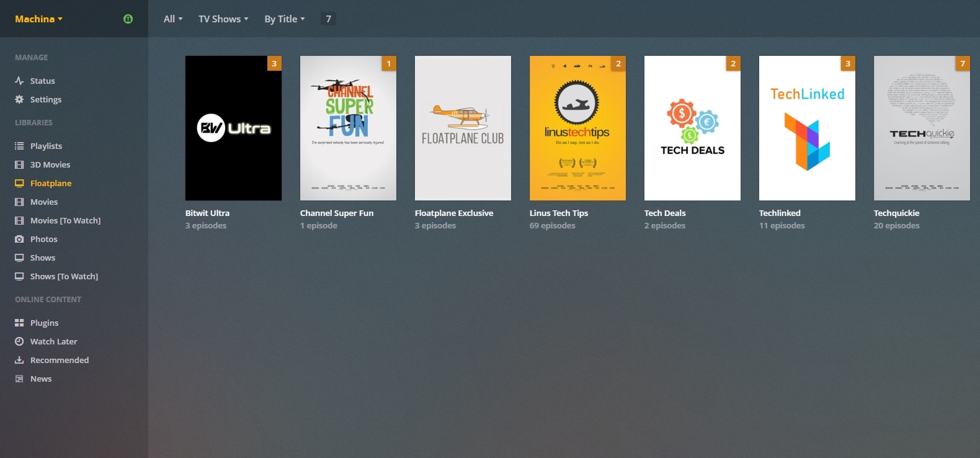
Task: Click the Linus Tech Tips title text
Action: [559, 213]
